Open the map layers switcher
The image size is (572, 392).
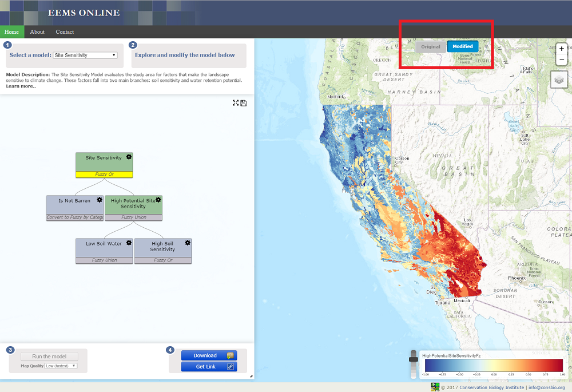[558, 80]
